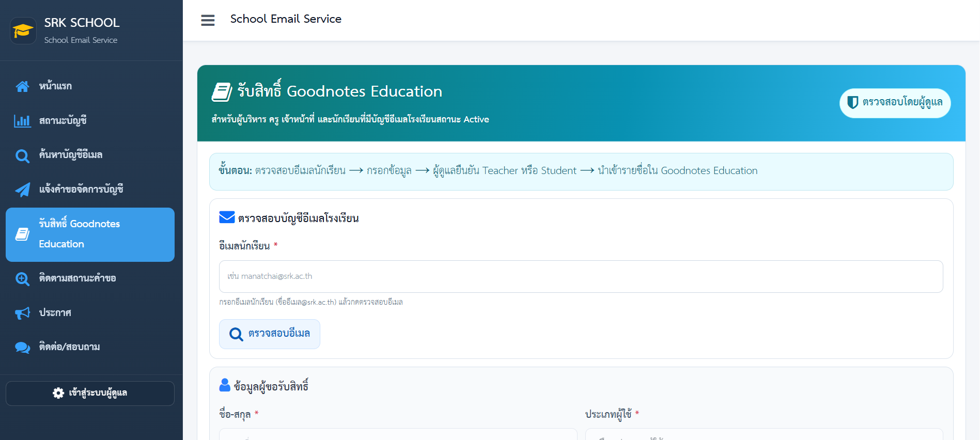Click the SRK School graduation cap logo

click(23, 30)
